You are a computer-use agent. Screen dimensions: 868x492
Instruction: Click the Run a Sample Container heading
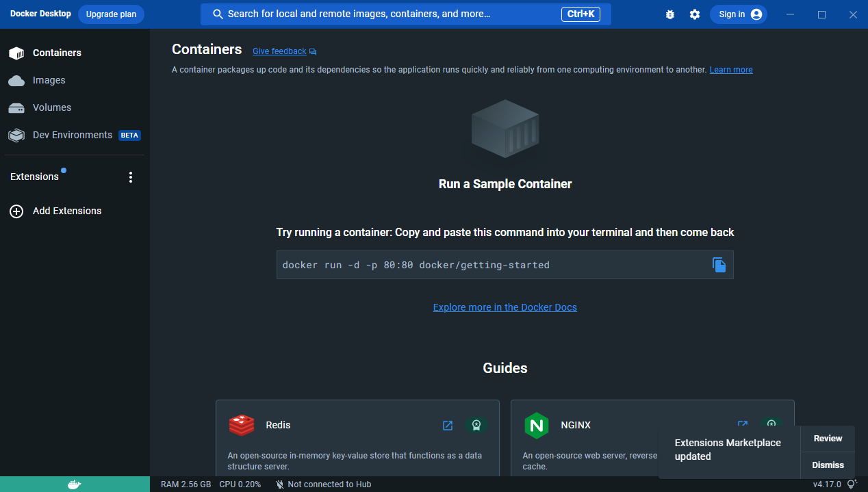pyautogui.click(x=505, y=184)
